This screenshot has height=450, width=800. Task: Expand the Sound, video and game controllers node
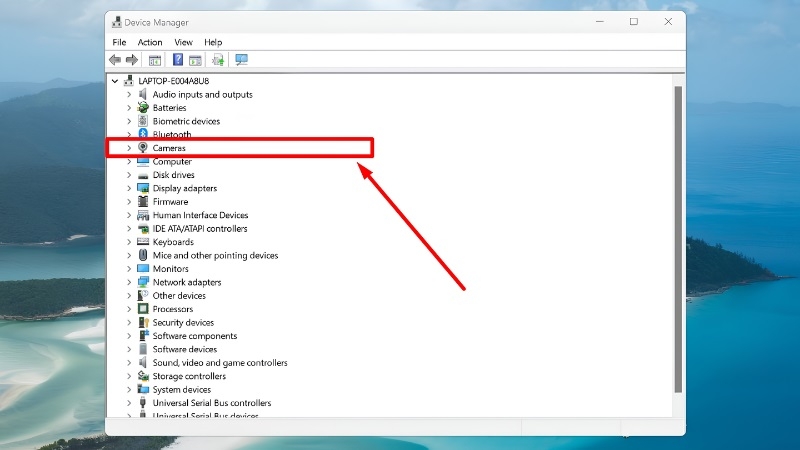tap(129, 363)
